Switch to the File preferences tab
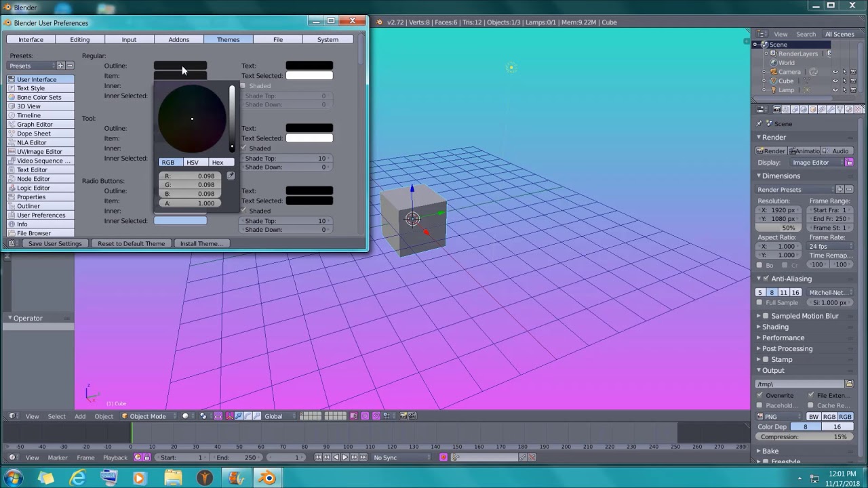 click(278, 39)
